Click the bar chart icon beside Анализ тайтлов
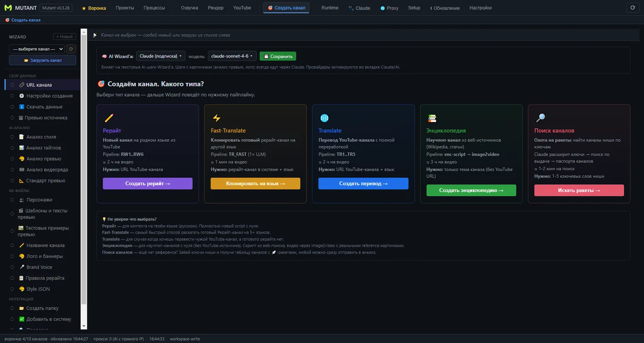This screenshot has height=343, width=644. coord(22,148)
